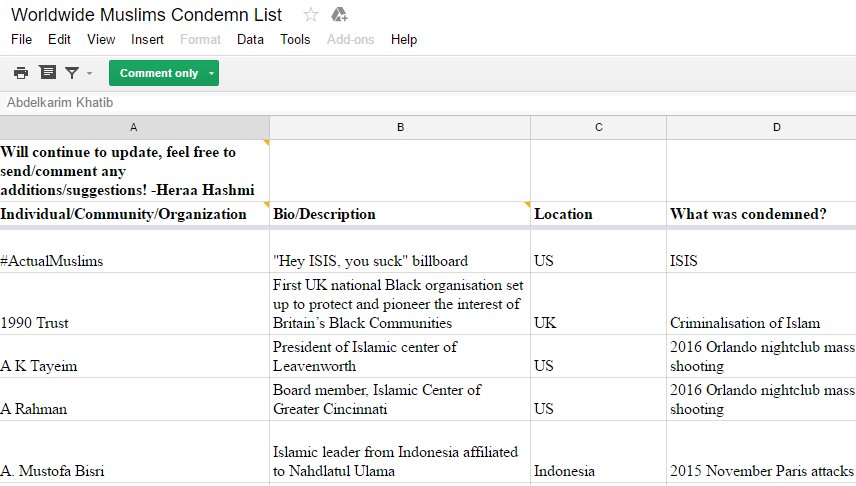Open the Comment only dropdown arrow
Image resolution: width=856 pixels, height=486 pixels.
[x=211, y=73]
